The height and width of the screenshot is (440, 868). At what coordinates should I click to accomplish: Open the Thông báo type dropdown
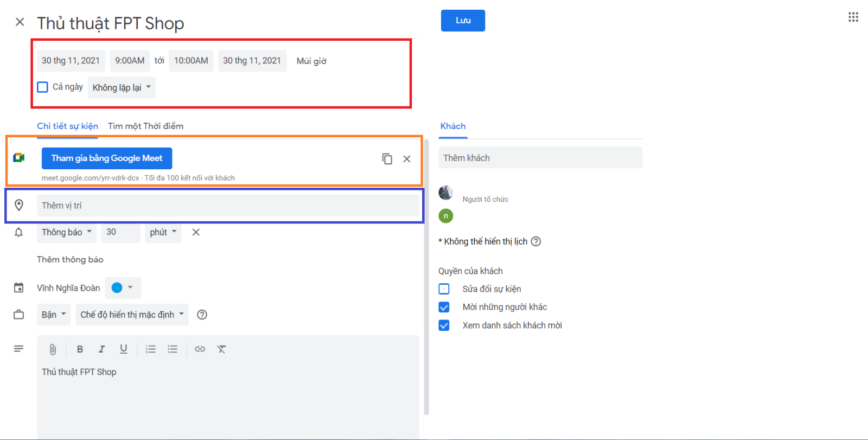67,232
